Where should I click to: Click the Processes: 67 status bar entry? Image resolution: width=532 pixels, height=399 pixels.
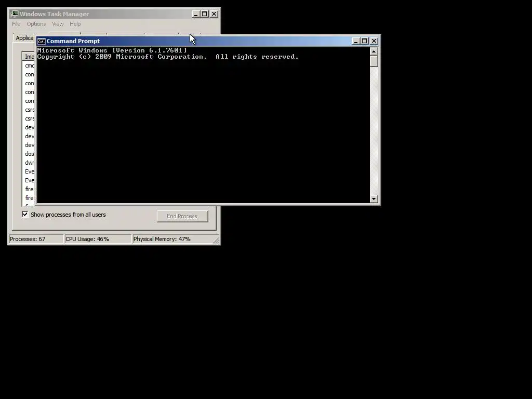pyautogui.click(x=36, y=239)
